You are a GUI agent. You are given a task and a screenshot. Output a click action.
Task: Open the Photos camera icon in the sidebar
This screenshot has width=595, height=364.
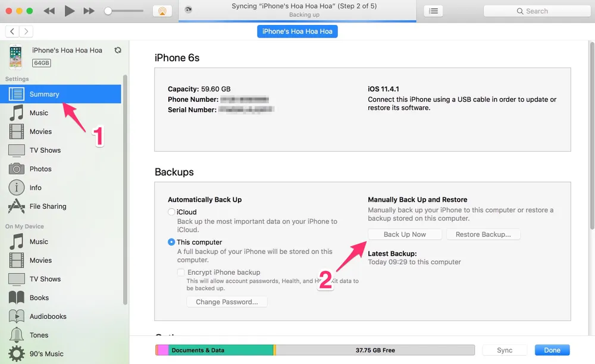(x=16, y=169)
